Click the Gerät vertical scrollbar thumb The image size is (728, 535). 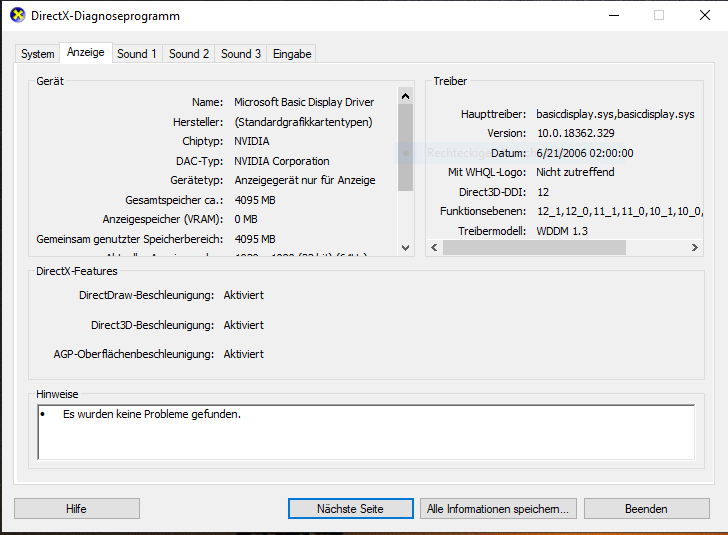pyautogui.click(x=405, y=147)
